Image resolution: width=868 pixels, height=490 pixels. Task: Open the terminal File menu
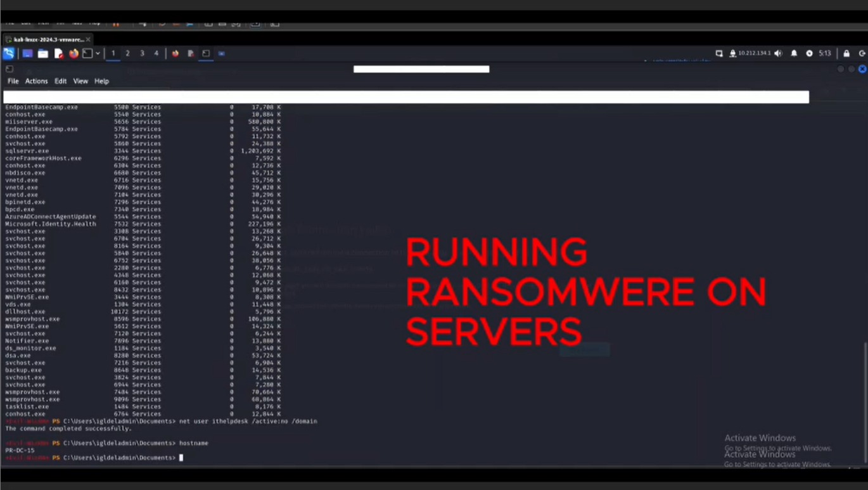click(x=13, y=81)
